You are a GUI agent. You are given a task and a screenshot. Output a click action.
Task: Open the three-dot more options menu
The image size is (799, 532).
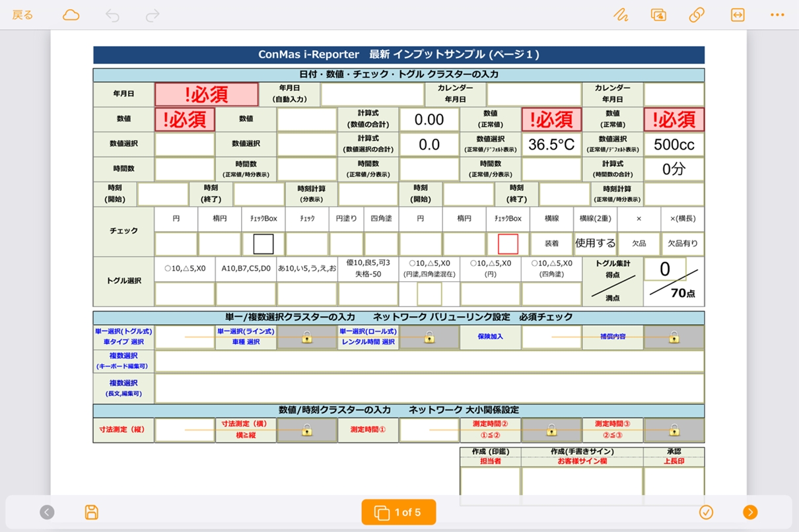pos(777,15)
